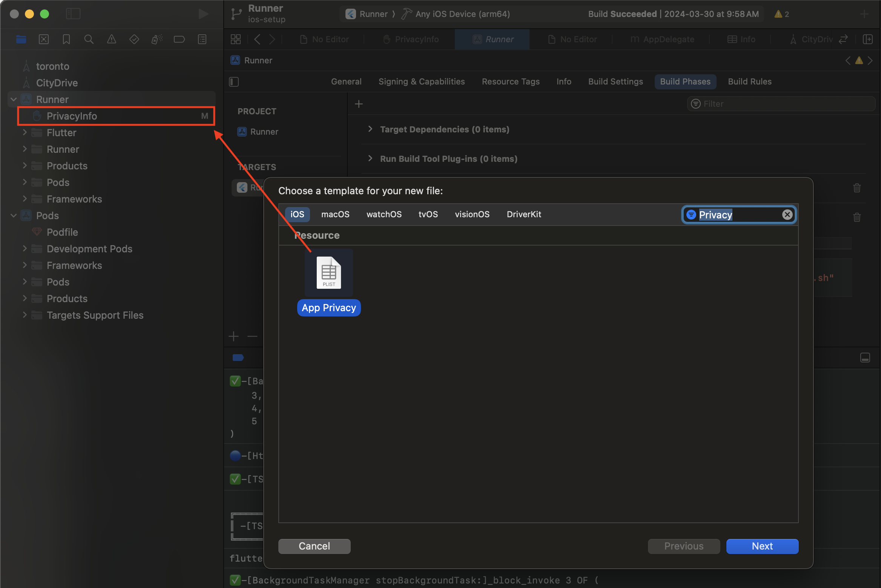Remove a target with the minus button

[252, 336]
